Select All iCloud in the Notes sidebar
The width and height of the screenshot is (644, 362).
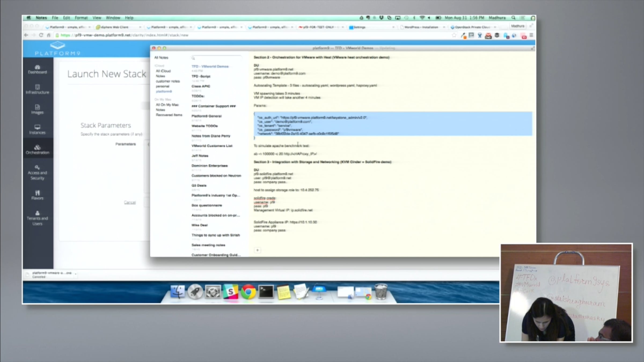[x=163, y=71]
